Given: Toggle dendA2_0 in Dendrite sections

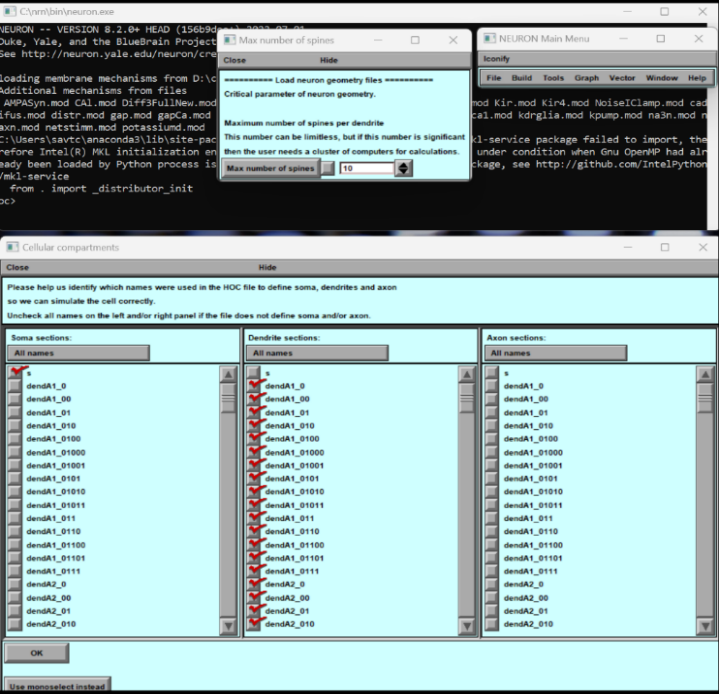Looking at the screenshot, I should click(255, 584).
